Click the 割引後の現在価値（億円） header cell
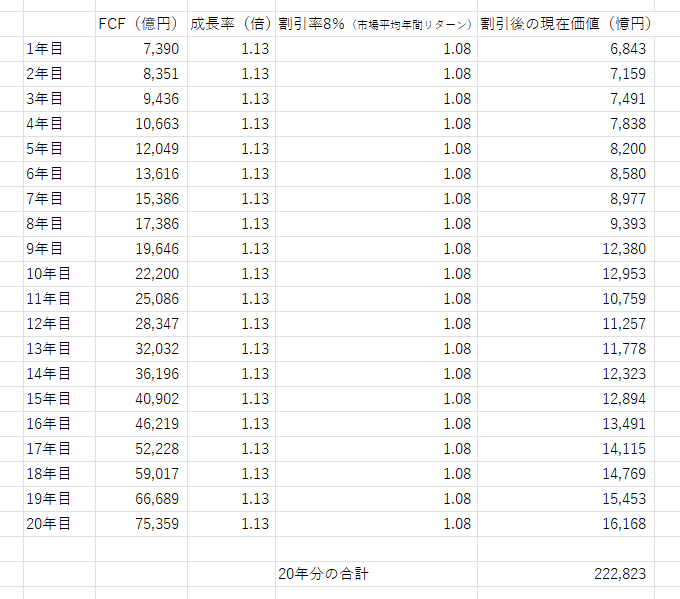 click(x=565, y=24)
